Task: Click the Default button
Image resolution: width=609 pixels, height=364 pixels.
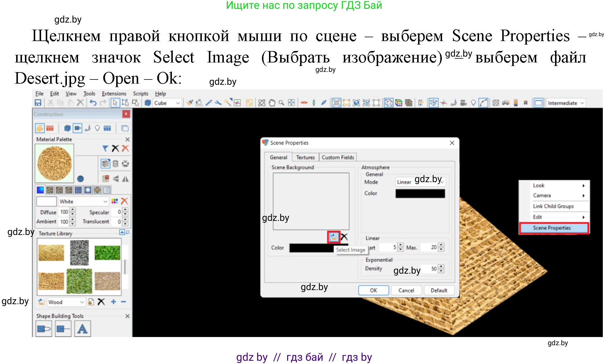Action: pos(439,290)
